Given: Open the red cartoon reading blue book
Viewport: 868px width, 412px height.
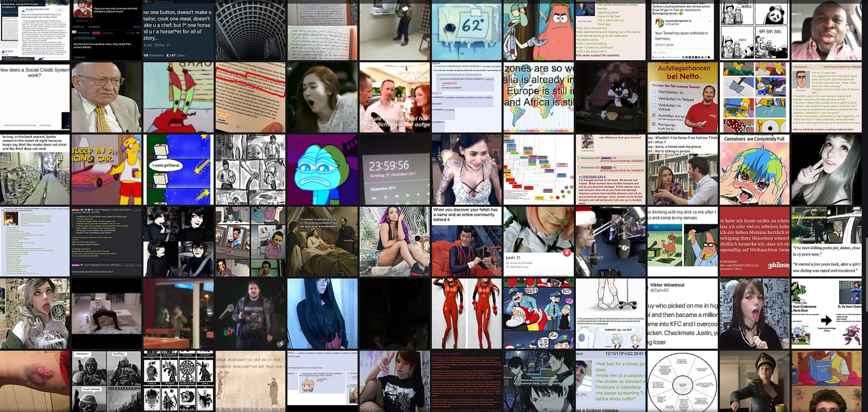Looking at the screenshot, I should [x=827, y=381].
